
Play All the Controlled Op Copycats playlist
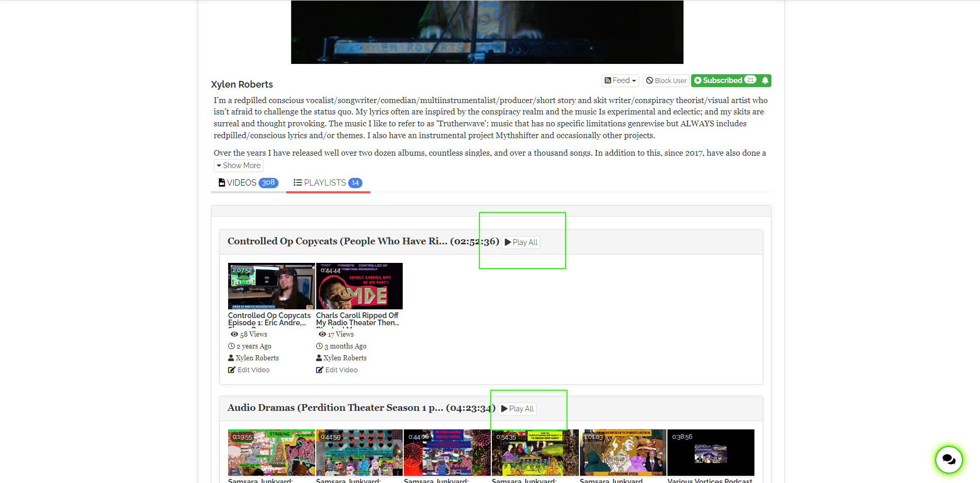[521, 242]
